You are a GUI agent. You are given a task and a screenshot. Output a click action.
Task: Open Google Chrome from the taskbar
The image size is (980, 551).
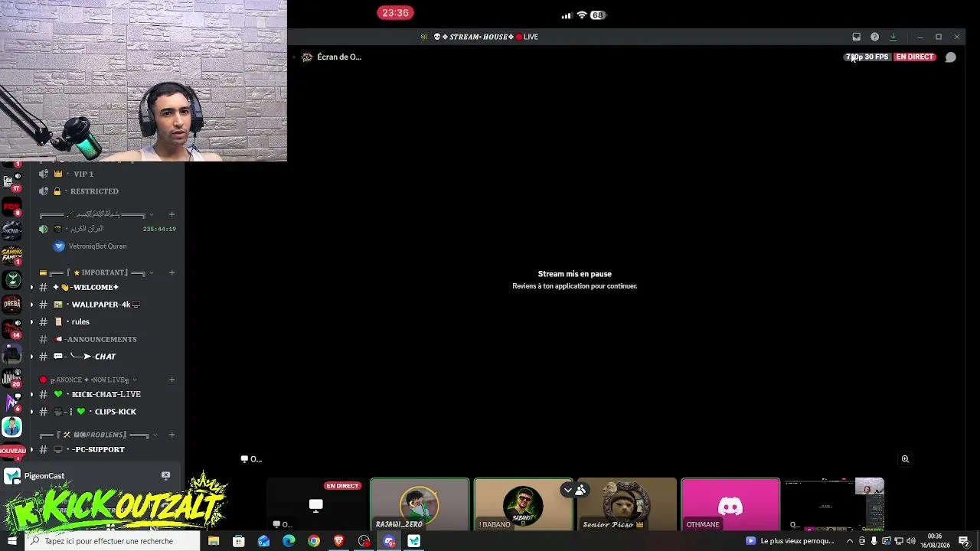(x=314, y=541)
